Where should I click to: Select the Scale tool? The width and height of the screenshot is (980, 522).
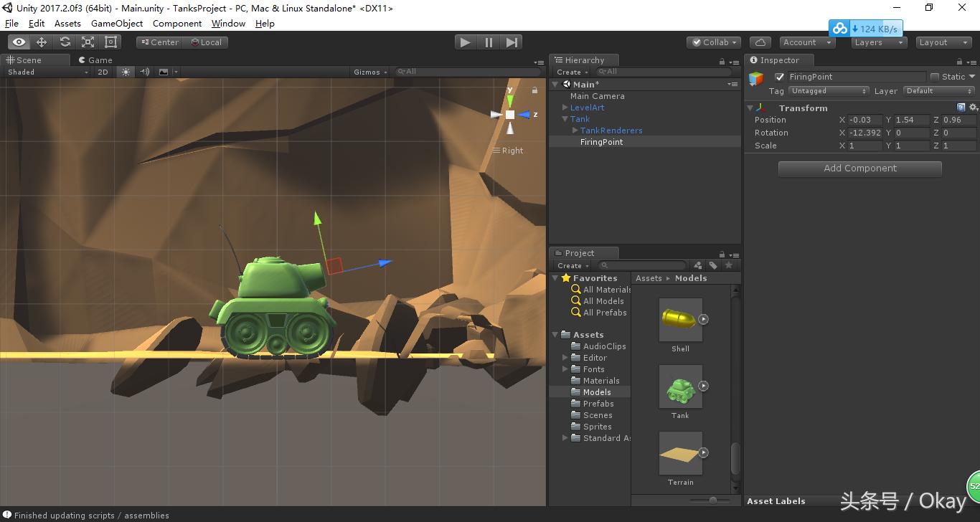click(89, 42)
